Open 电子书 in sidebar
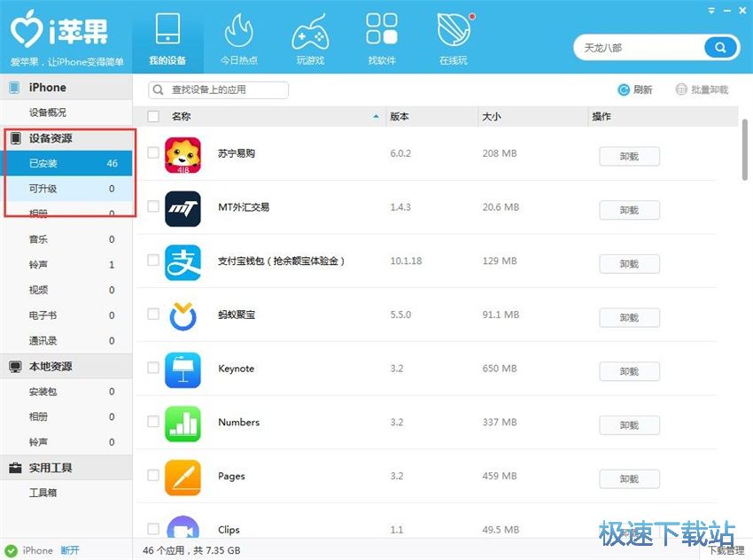Image resolution: width=753 pixels, height=560 pixels. click(66, 315)
